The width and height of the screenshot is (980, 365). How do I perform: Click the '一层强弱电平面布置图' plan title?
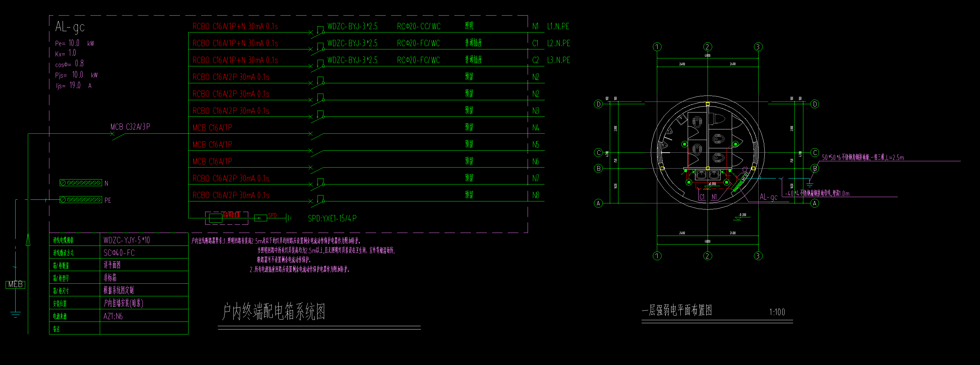pos(677,311)
